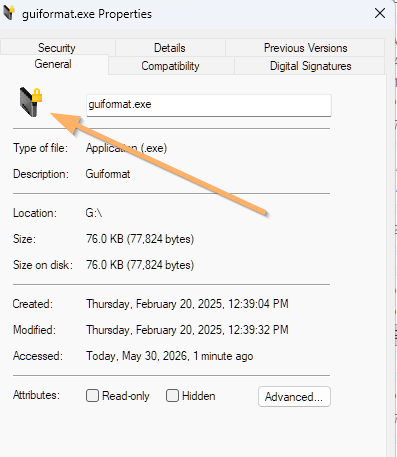Click the Location value G:\

pos(94,213)
